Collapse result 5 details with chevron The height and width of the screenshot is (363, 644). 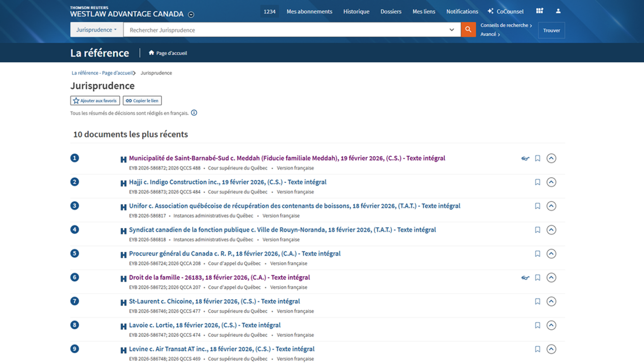point(551,254)
